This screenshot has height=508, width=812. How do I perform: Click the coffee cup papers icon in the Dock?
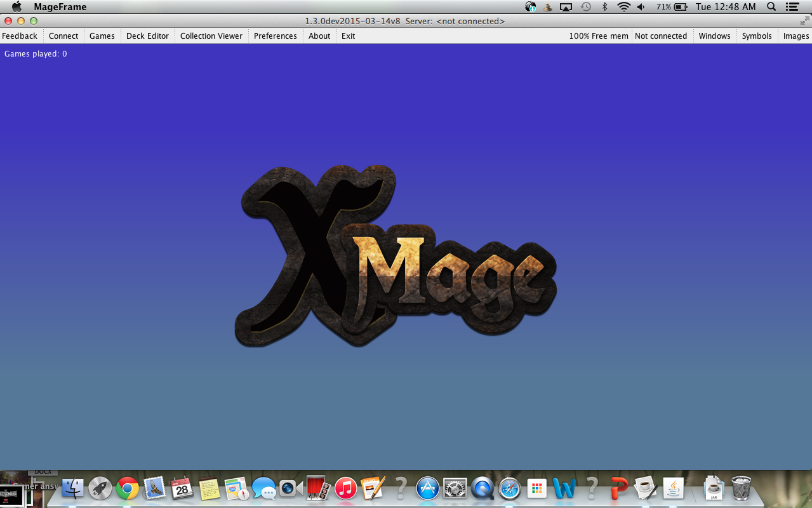coord(646,488)
